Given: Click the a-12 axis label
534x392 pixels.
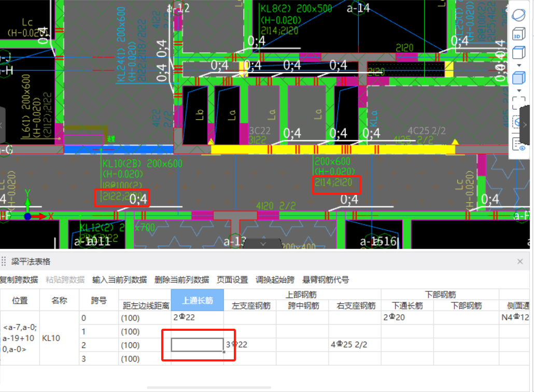Looking at the screenshot, I should pyautogui.click(x=178, y=8).
